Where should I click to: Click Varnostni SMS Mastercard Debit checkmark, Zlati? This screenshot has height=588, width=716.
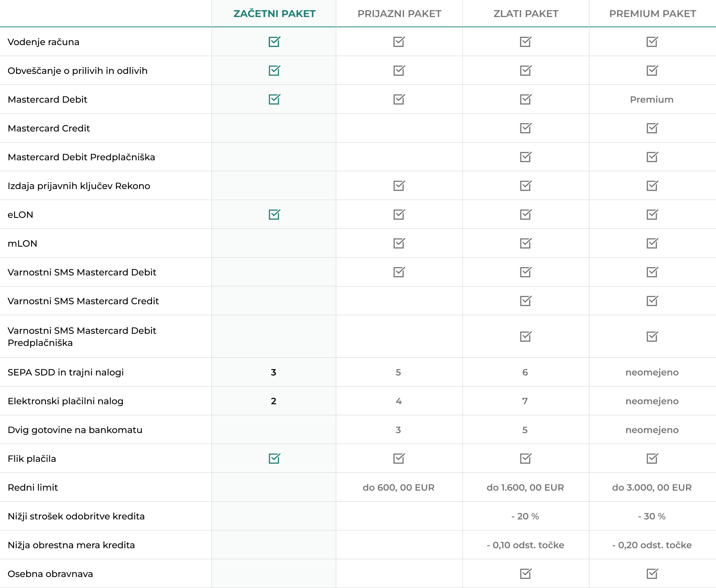(525, 272)
